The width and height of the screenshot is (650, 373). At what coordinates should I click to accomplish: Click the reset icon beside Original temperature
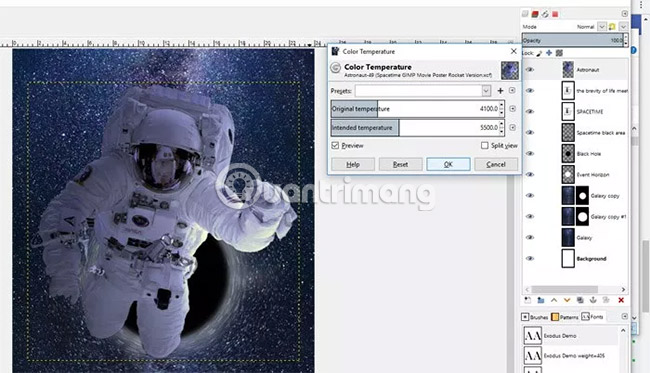click(512, 109)
